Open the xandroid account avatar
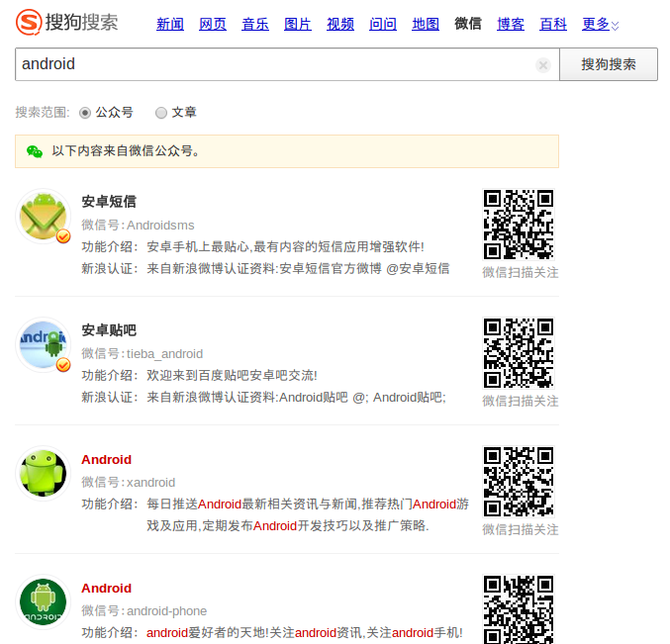The width and height of the screenshot is (670, 644). point(44,474)
